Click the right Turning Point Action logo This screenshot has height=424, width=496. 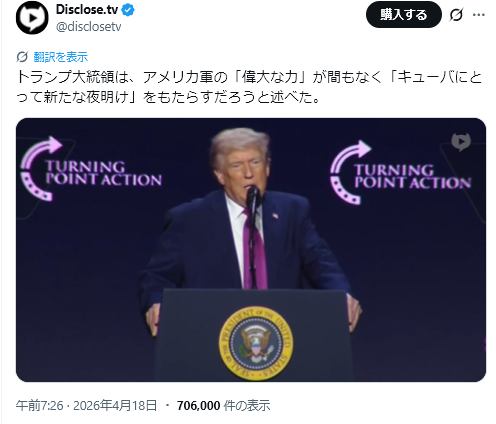(400, 172)
